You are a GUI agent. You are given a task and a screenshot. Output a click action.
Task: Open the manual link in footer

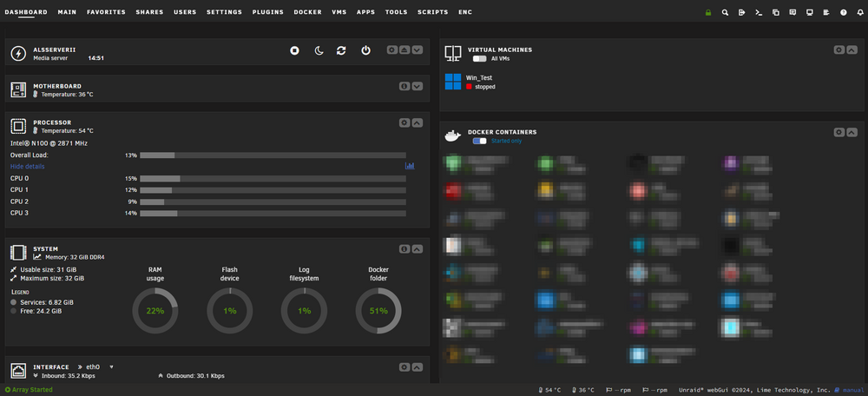click(x=851, y=390)
